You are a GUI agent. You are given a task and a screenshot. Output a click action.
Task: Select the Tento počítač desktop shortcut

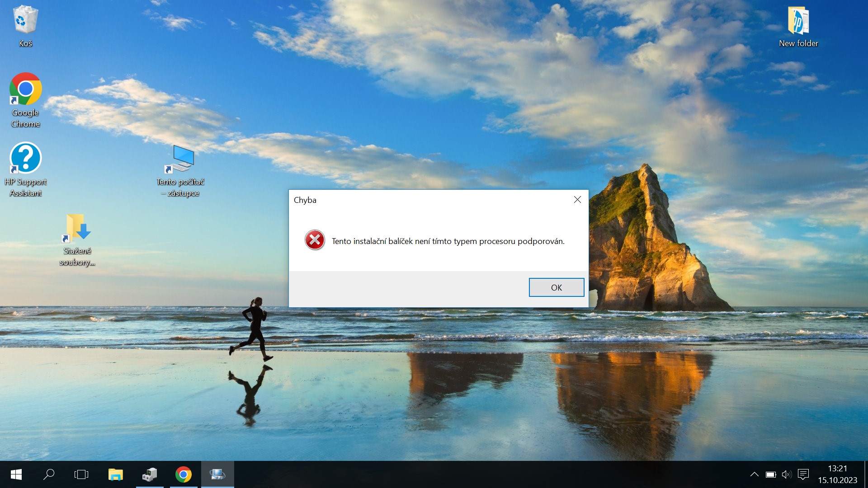(x=182, y=159)
